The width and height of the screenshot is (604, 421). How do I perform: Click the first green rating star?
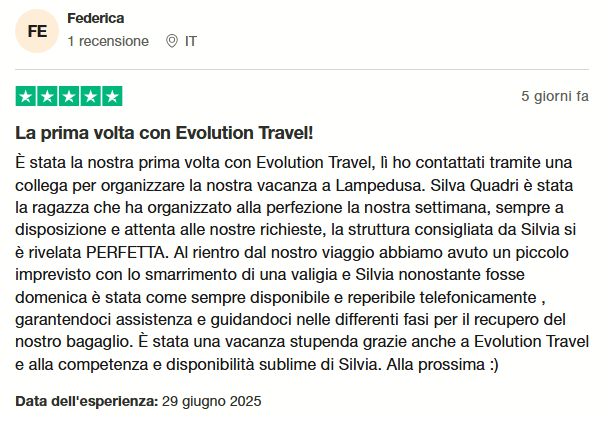click(x=26, y=97)
